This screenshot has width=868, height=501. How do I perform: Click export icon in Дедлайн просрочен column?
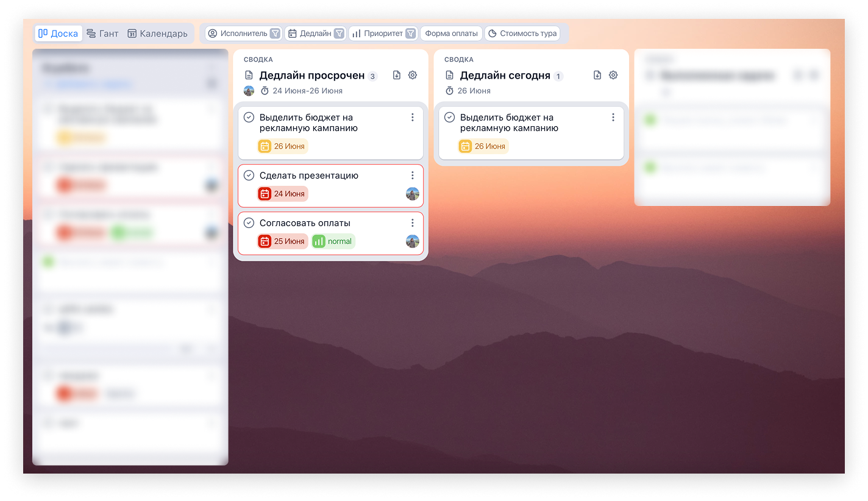tap(397, 75)
